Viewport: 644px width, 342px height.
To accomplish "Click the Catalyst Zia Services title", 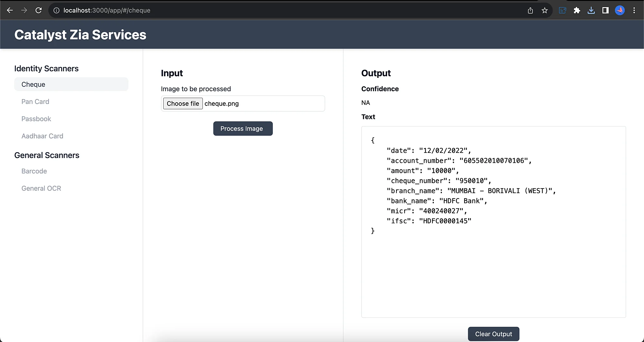I will click(x=80, y=35).
